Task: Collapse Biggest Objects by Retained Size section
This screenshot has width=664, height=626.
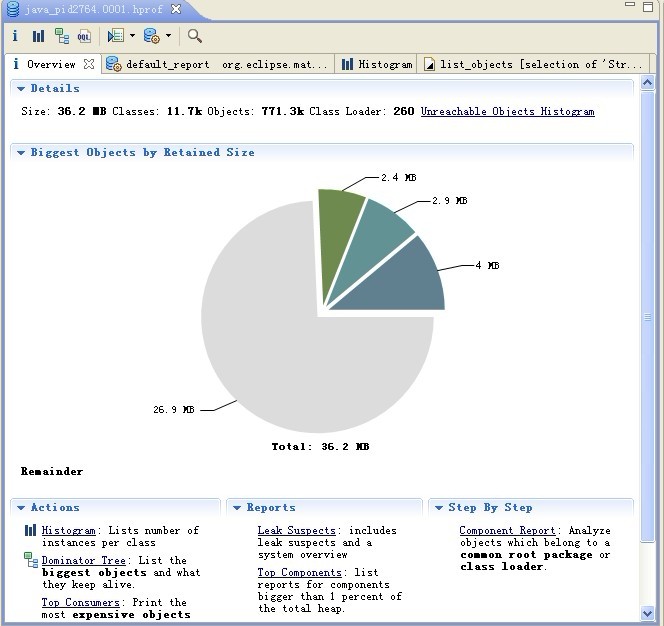Action: click(x=20, y=153)
